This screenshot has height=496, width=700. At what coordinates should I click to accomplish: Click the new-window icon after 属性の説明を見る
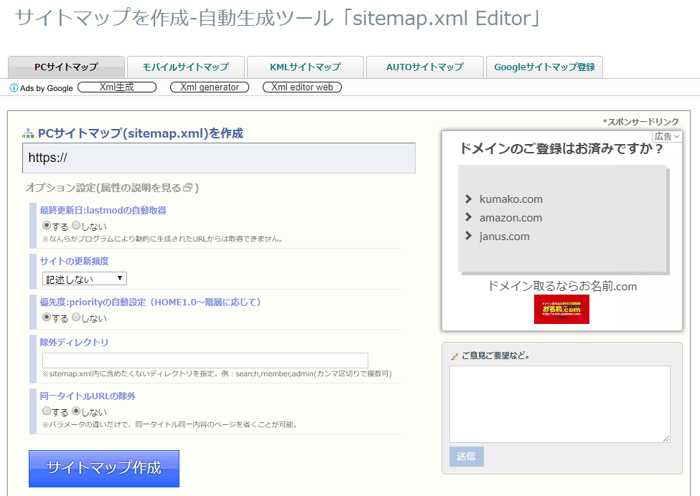click(x=188, y=188)
